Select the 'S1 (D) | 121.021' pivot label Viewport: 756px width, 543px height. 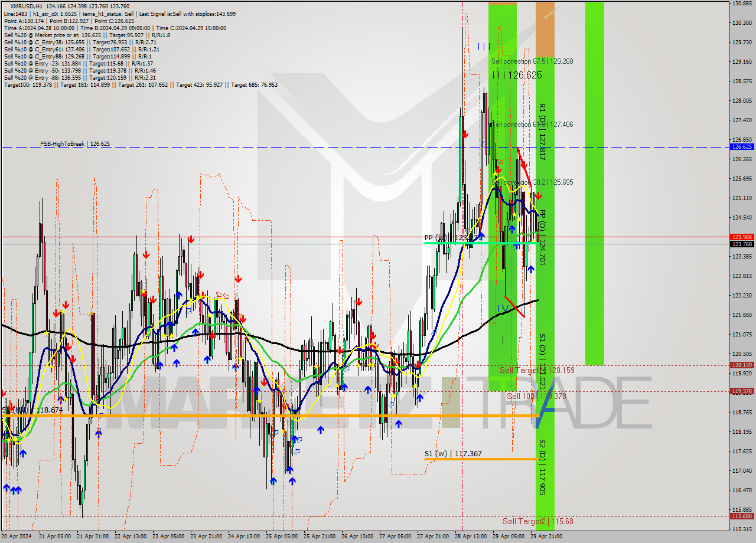pyautogui.click(x=542, y=361)
